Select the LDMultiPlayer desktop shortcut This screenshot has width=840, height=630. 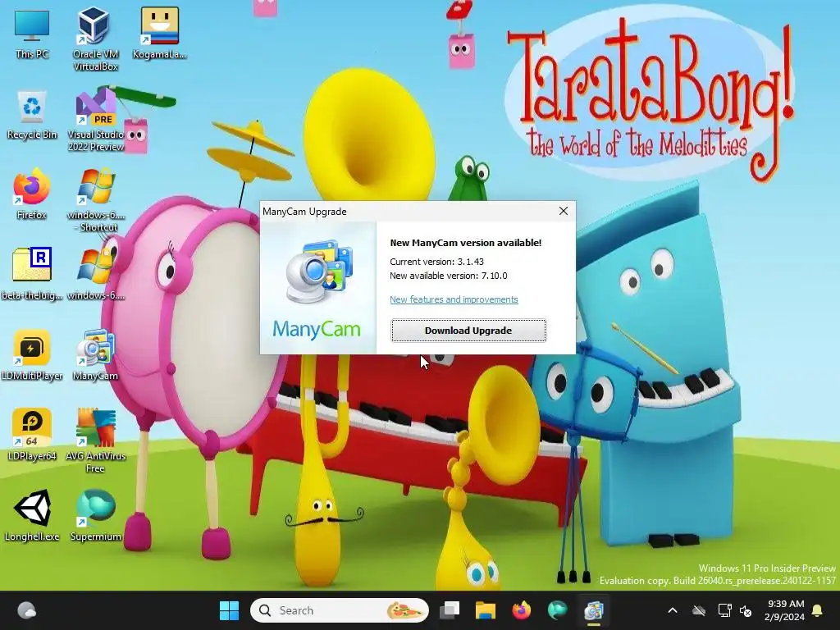coord(32,355)
